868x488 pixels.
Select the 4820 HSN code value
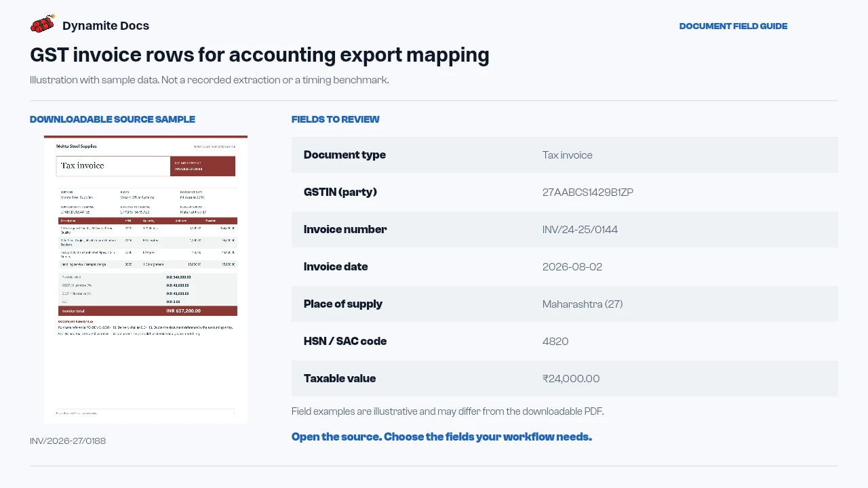pyautogui.click(x=555, y=342)
